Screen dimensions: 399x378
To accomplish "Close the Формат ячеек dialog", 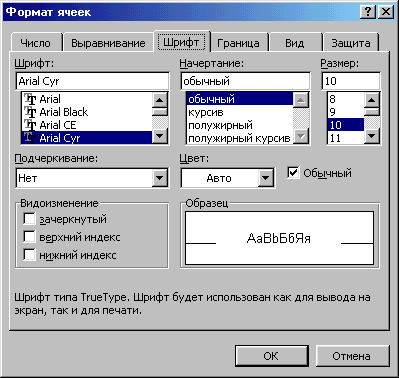I will tap(386, 12).
